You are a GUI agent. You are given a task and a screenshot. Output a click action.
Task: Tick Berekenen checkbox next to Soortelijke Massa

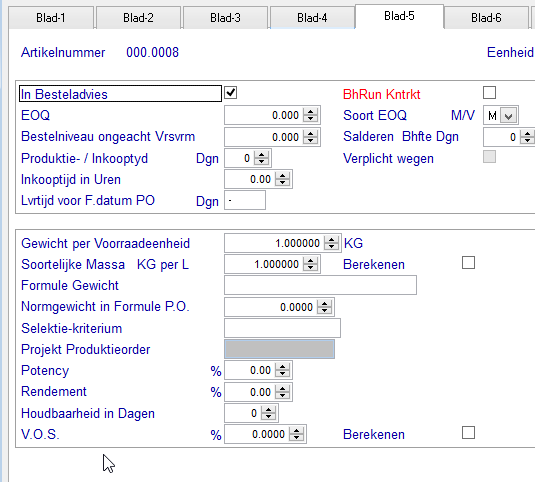(x=468, y=263)
